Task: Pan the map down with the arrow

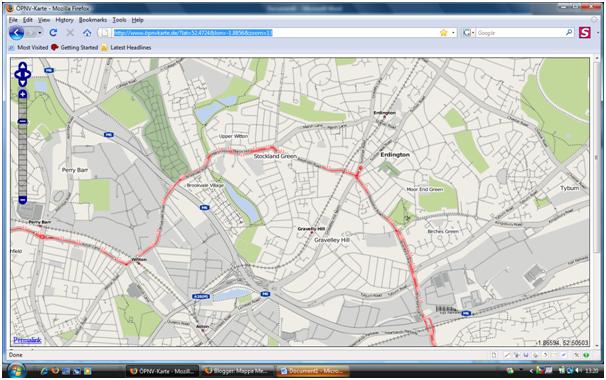Action: tap(23, 82)
